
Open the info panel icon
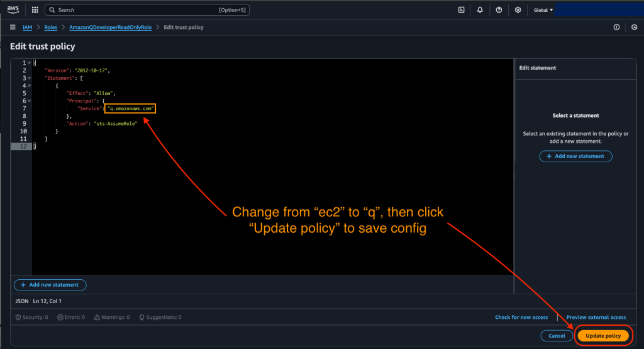pyautogui.click(x=616, y=27)
